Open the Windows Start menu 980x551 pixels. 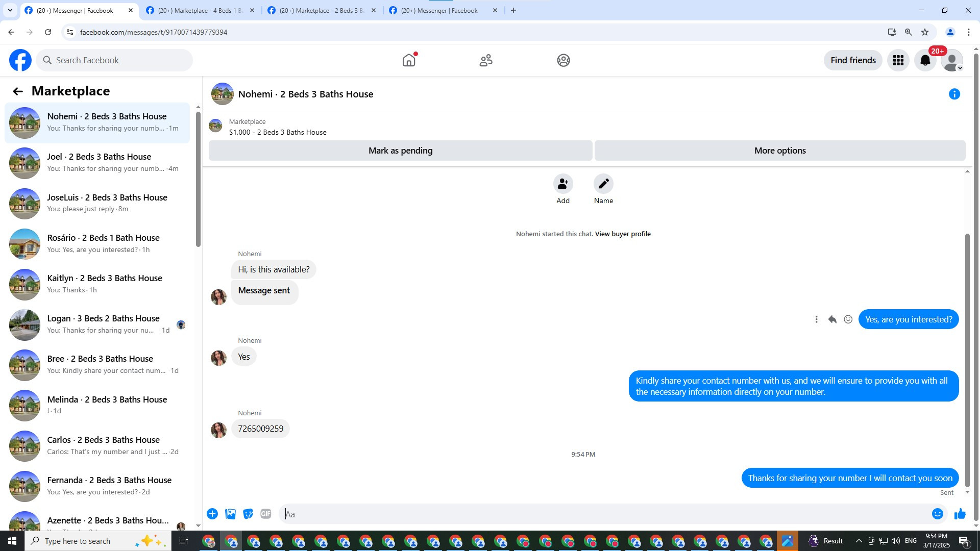(x=12, y=541)
